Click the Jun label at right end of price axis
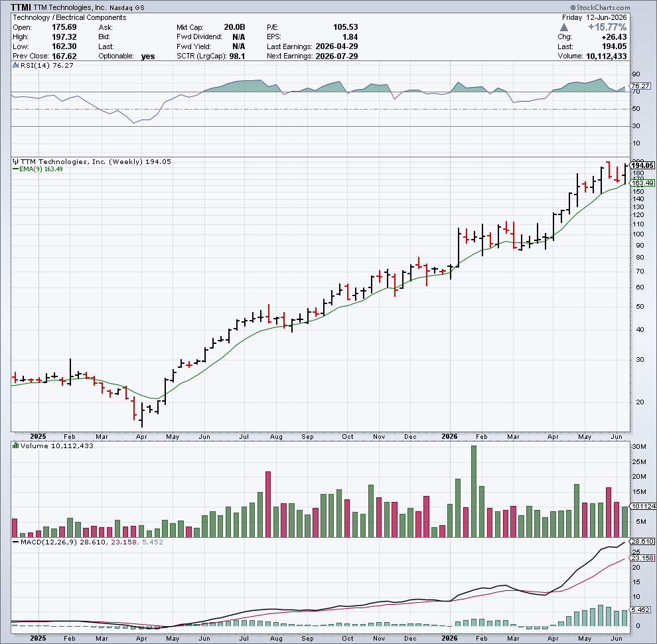The image size is (657, 644). pos(617,436)
